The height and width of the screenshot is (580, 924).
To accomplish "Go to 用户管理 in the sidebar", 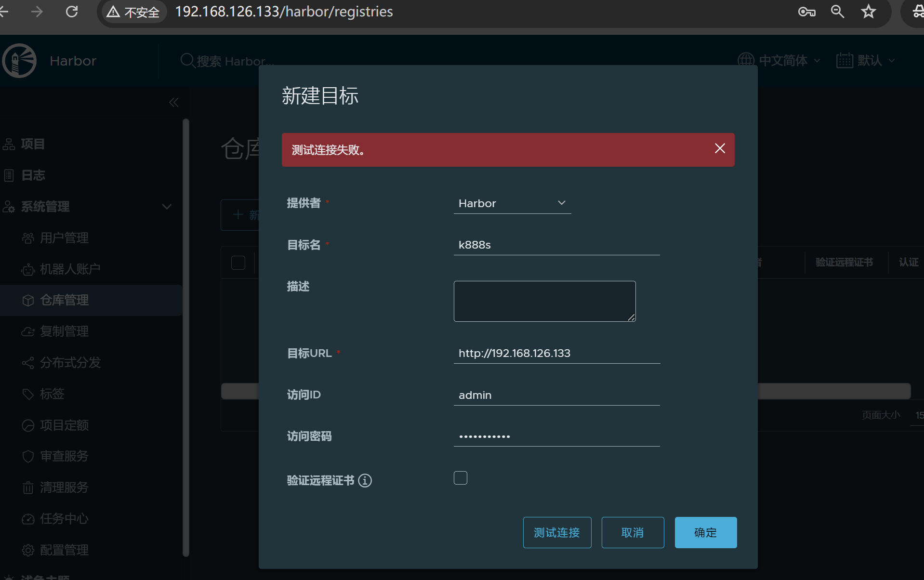I will pos(64,238).
